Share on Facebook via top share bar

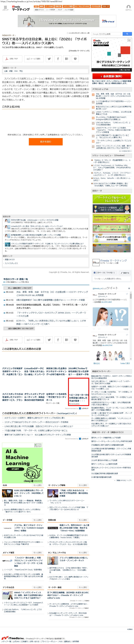[58, 59]
